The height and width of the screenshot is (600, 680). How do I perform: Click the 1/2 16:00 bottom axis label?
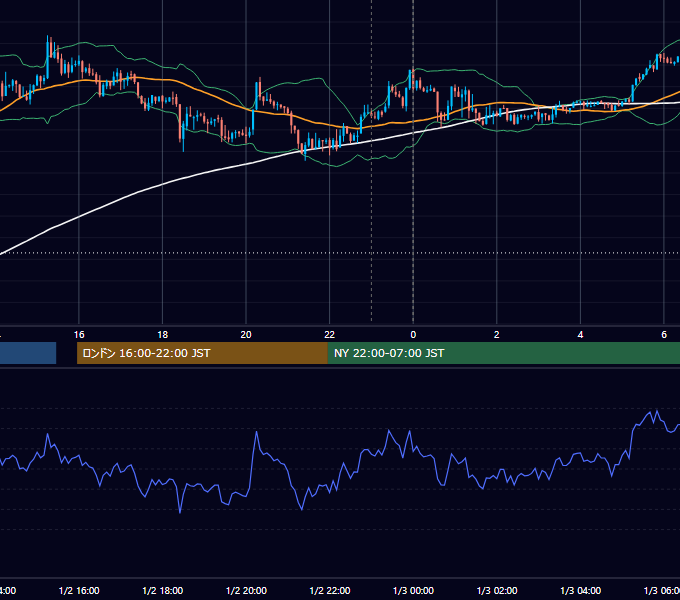[79, 591]
